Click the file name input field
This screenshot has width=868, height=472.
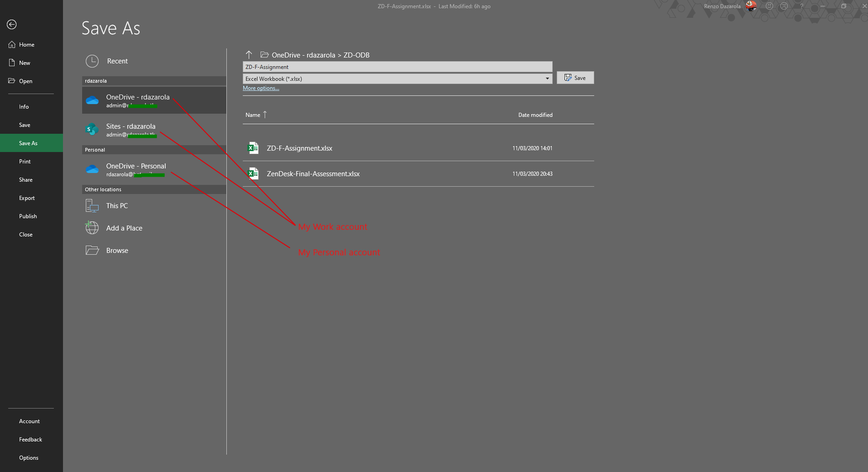click(397, 67)
